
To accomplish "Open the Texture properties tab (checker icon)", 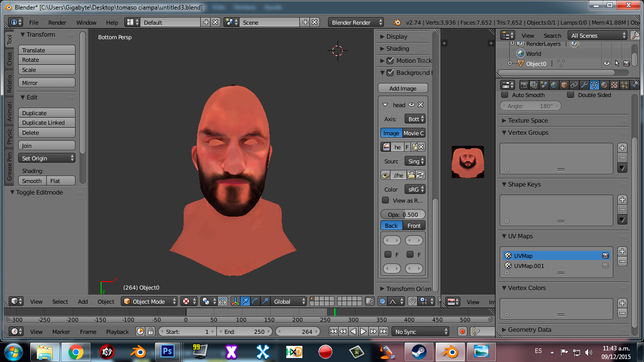I will point(614,85).
